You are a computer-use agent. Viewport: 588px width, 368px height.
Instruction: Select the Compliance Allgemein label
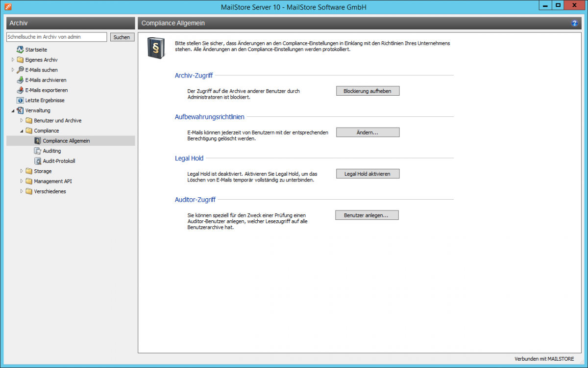tap(66, 141)
